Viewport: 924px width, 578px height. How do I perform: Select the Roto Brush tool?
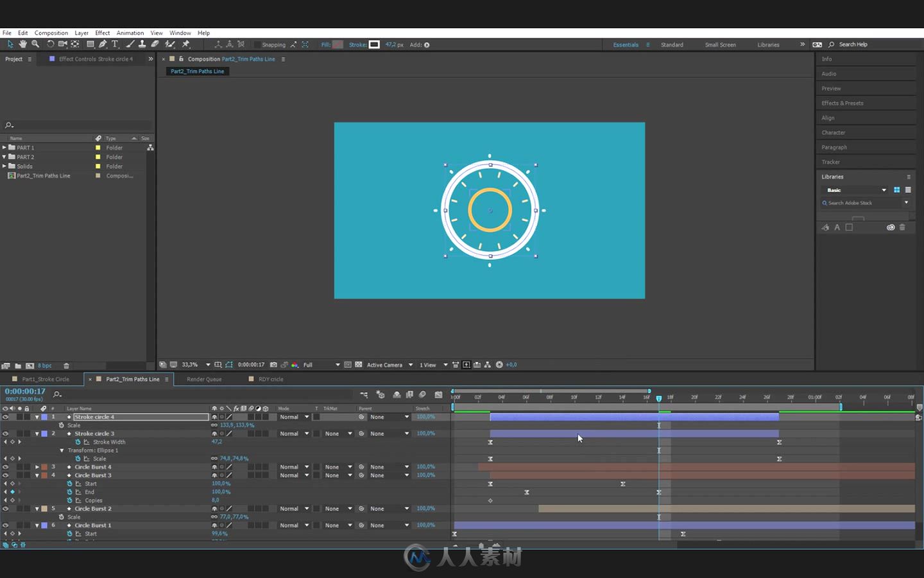pos(170,44)
